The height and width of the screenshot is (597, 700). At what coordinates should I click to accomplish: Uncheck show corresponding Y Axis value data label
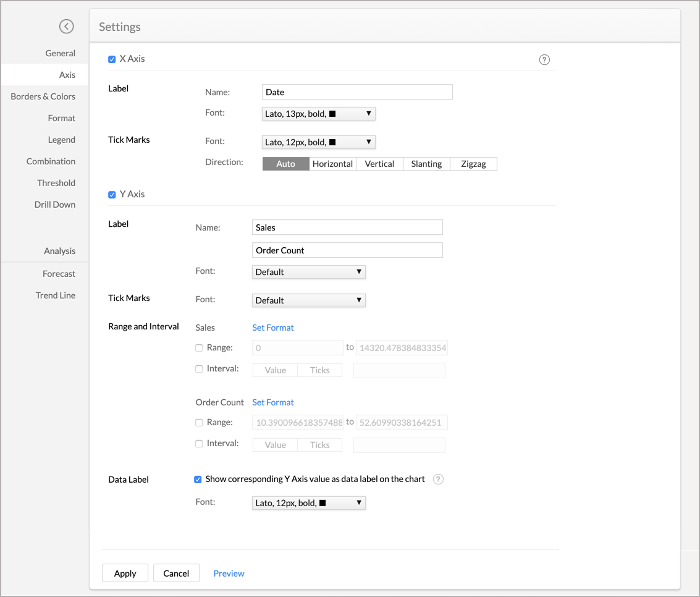[198, 479]
